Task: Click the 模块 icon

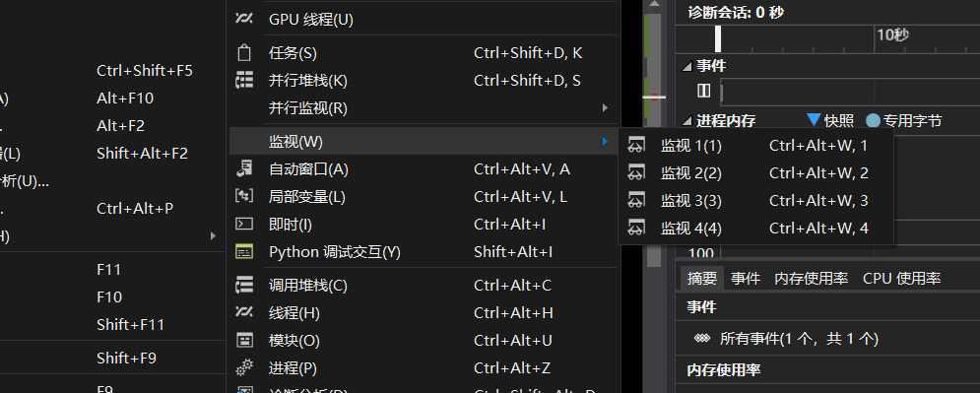Action: tap(243, 341)
